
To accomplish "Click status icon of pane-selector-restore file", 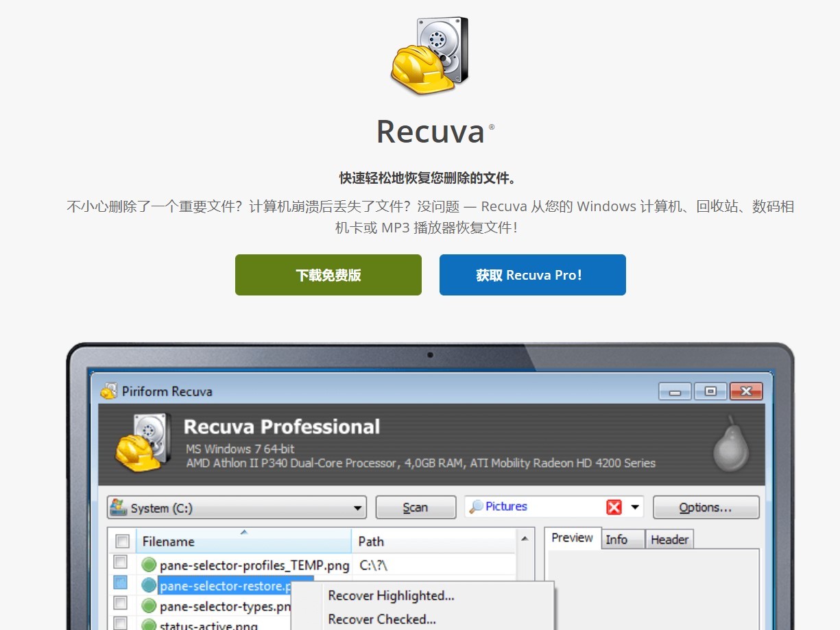I will click(x=149, y=585).
